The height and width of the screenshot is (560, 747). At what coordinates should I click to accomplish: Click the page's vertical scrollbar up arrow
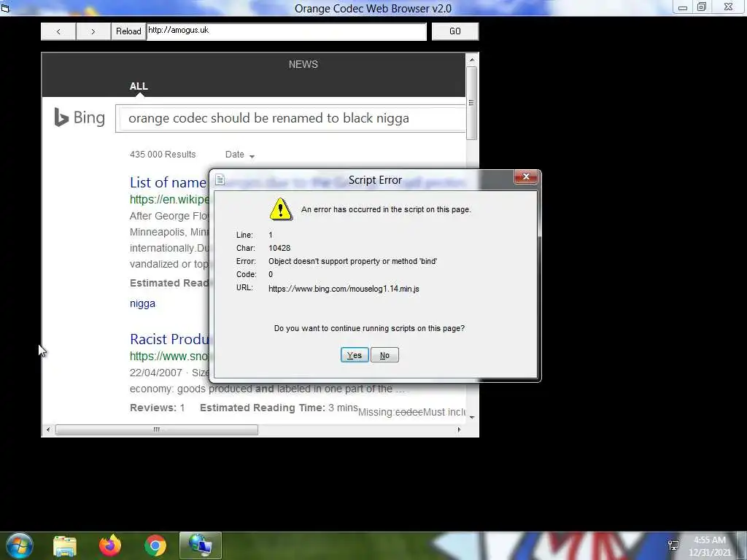pyautogui.click(x=472, y=60)
